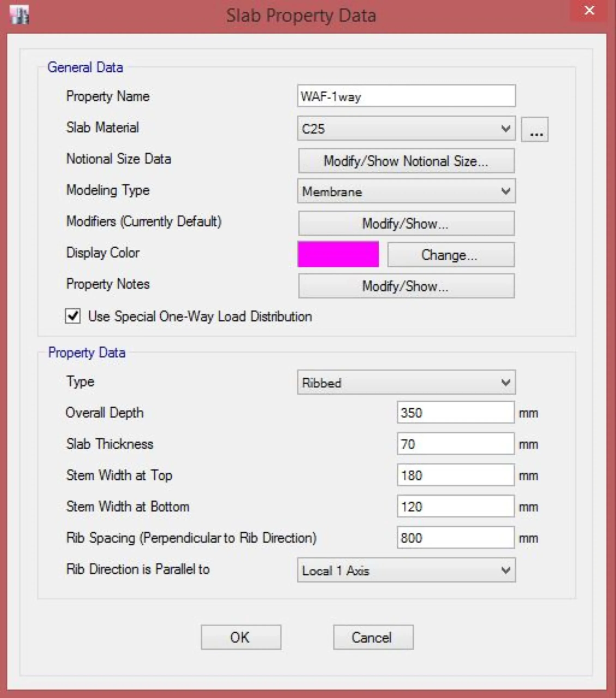Open the Modeling Type Membrane dropdown
The width and height of the screenshot is (616, 698).
point(406,191)
